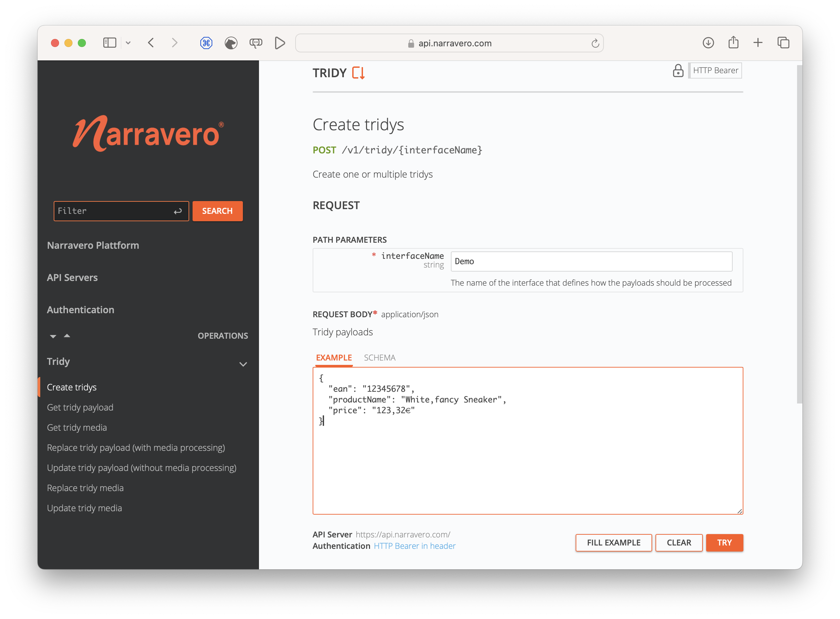The image size is (840, 619).
Task: Reload the page with the address bar icon
Action: [595, 43]
